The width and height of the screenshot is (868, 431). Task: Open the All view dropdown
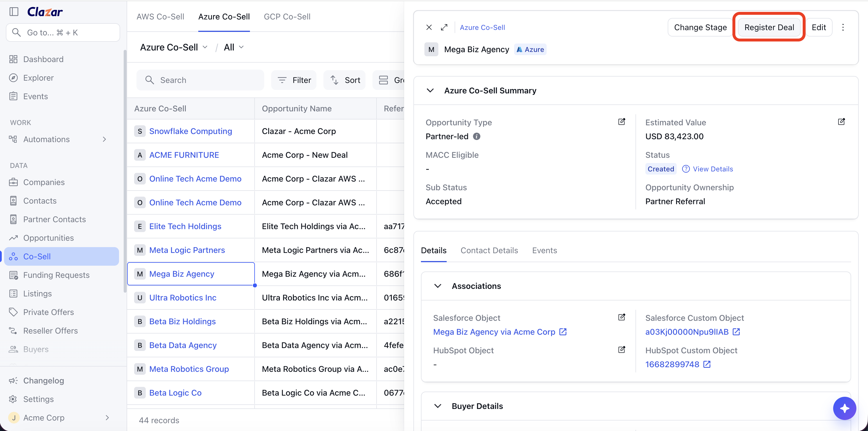pyautogui.click(x=233, y=47)
